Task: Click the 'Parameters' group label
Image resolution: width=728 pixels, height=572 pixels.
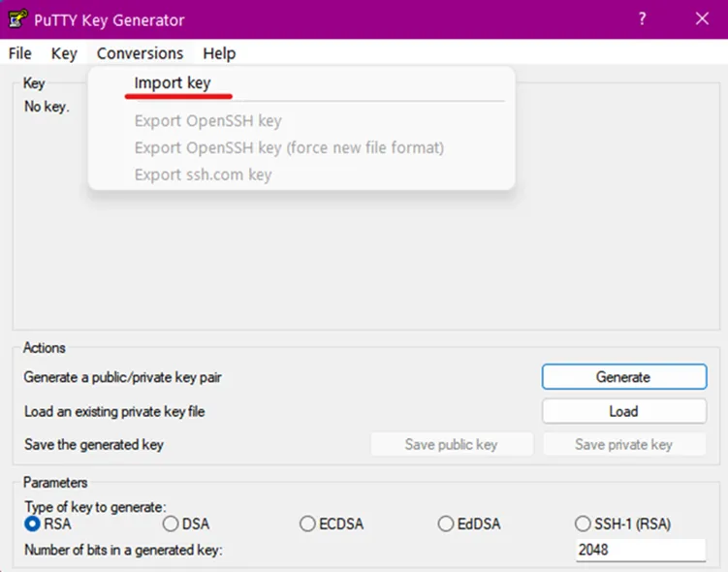Action: pyautogui.click(x=55, y=483)
